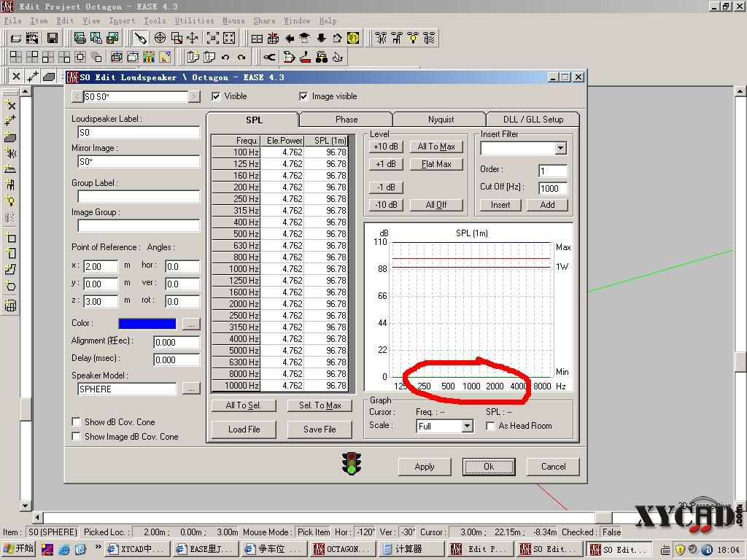Switch to the Phase tab
Screen dimensions: 747x560
347,120
